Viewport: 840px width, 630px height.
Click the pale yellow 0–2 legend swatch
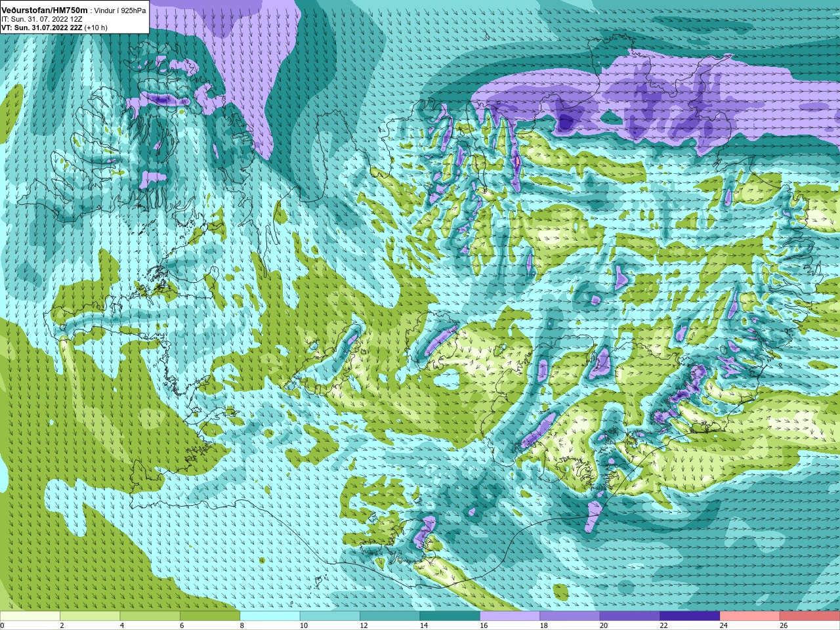30,616
